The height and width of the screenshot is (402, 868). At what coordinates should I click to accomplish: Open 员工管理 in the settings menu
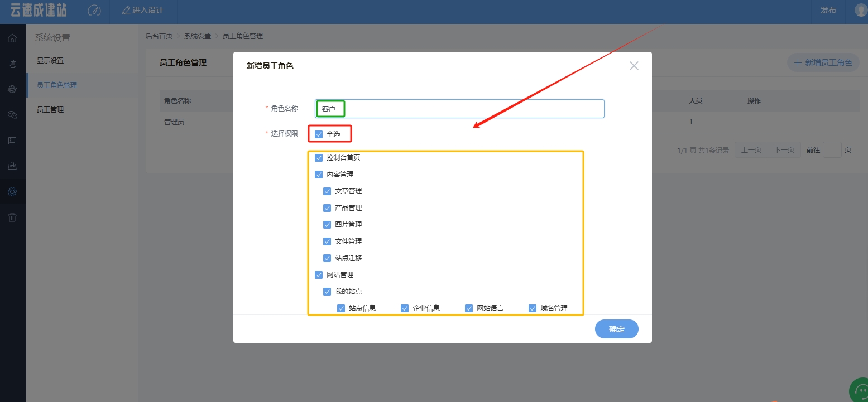coord(50,110)
